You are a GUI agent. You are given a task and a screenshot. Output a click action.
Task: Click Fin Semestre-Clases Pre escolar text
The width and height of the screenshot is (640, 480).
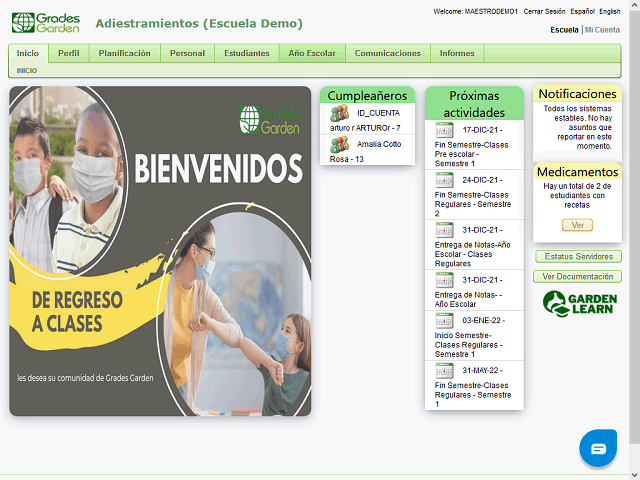(x=471, y=154)
